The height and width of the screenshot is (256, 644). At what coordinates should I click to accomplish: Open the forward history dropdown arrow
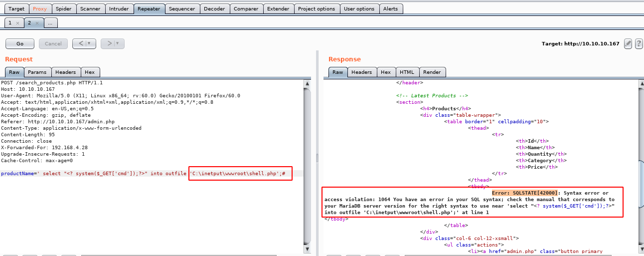pyautogui.click(x=119, y=43)
